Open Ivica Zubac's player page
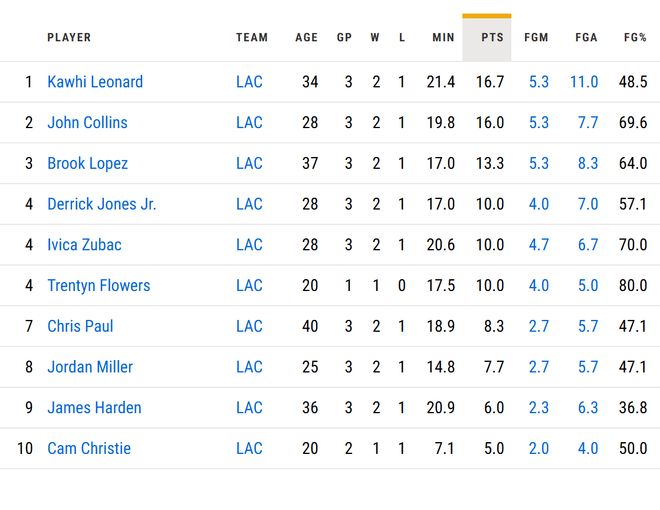The width and height of the screenshot is (660, 510). coord(84,245)
